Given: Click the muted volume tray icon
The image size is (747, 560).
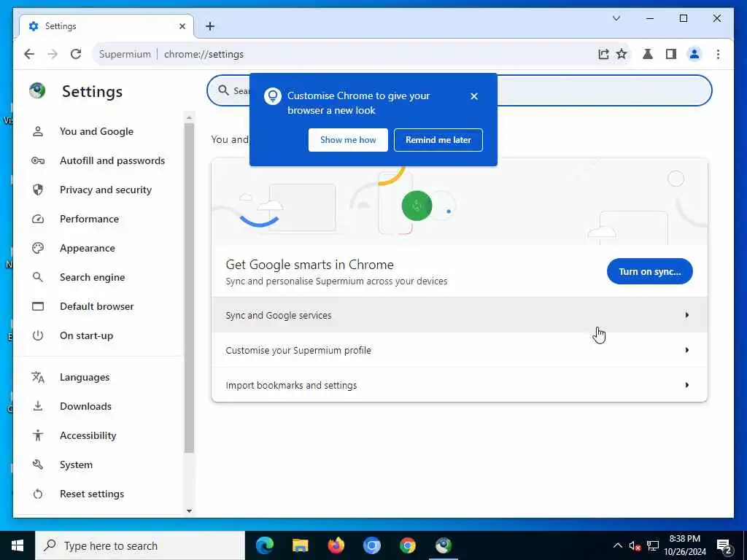Looking at the screenshot, I should click(635, 545).
